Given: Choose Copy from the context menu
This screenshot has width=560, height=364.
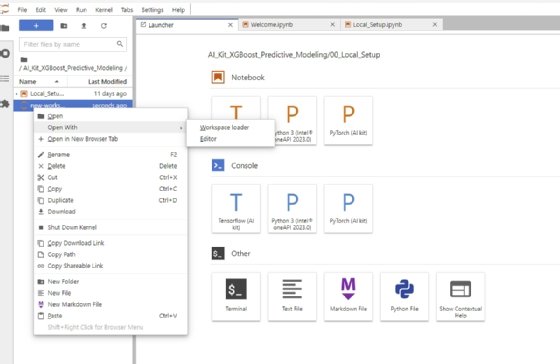Looking at the screenshot, I should pos(111,189).
